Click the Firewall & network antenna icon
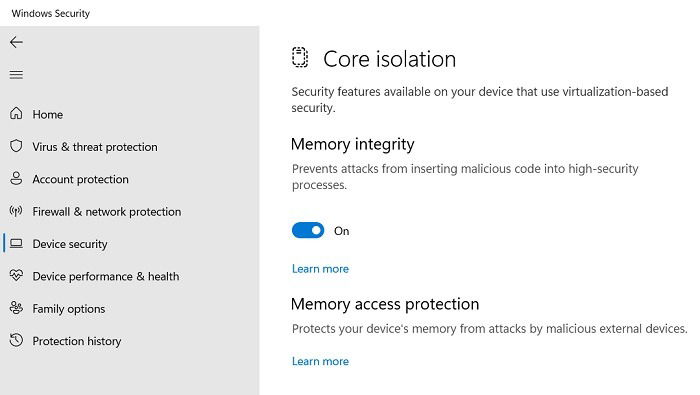 click(16, 211)
